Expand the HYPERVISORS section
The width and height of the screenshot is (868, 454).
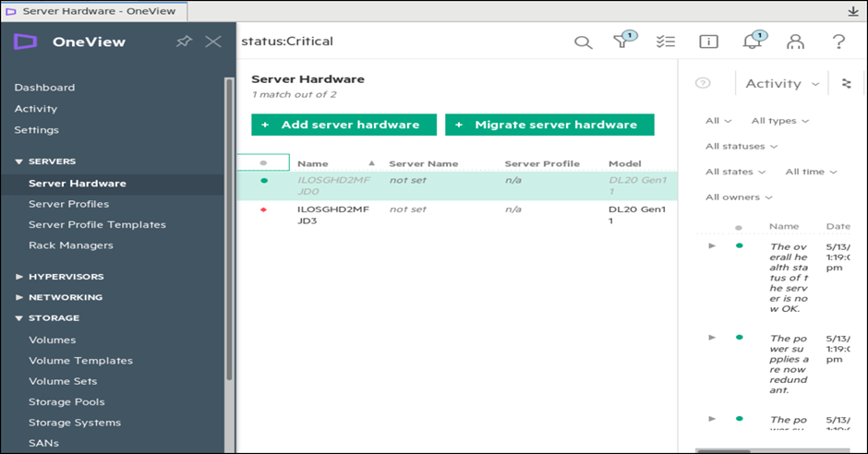coord(19,277)
